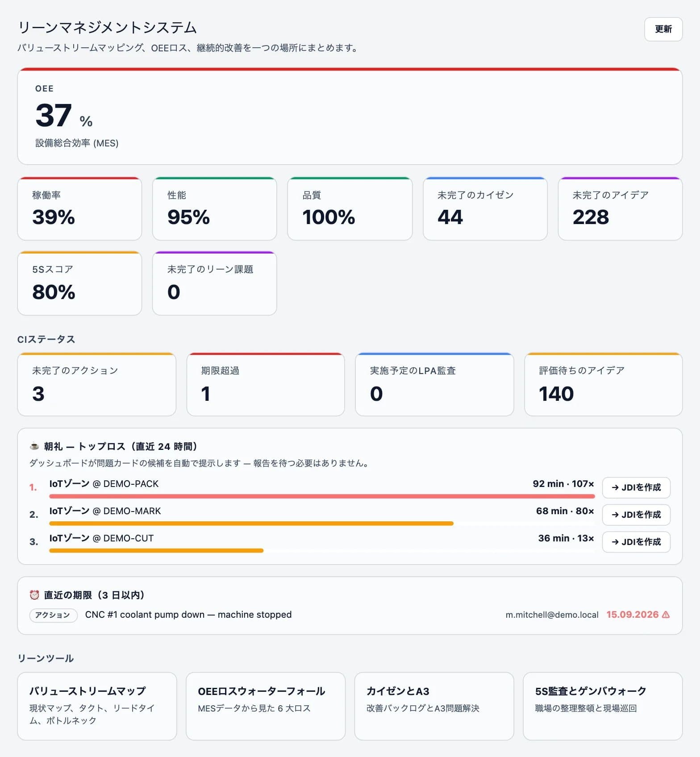Open the カイゼンとA3 tool card

434,706
